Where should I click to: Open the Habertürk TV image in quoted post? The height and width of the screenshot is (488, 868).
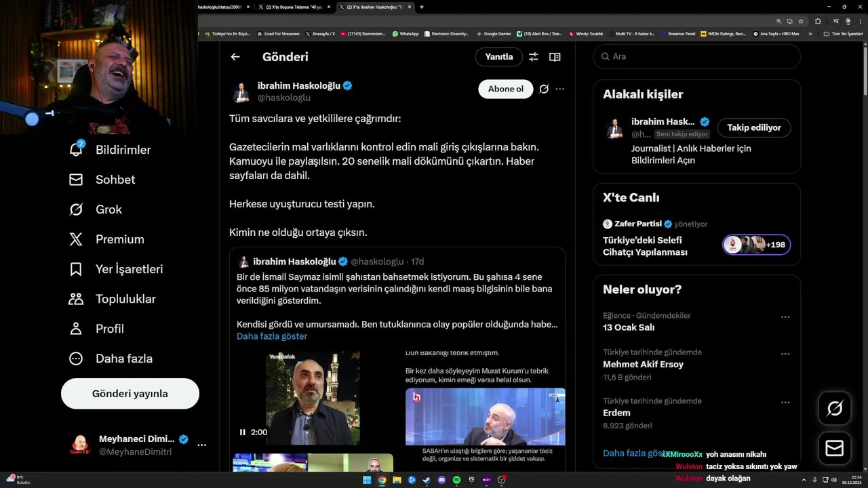click(485, 416)
